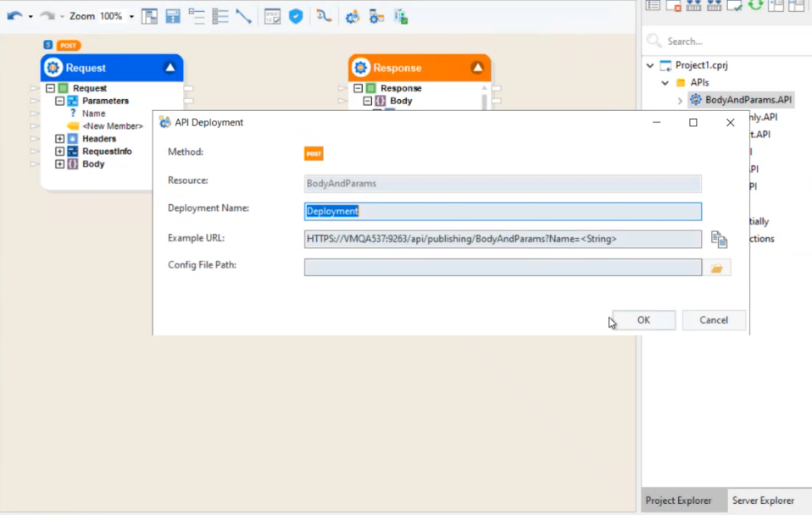Click the POST method badge in dialog
812x515 pixels.
point(314,153)
